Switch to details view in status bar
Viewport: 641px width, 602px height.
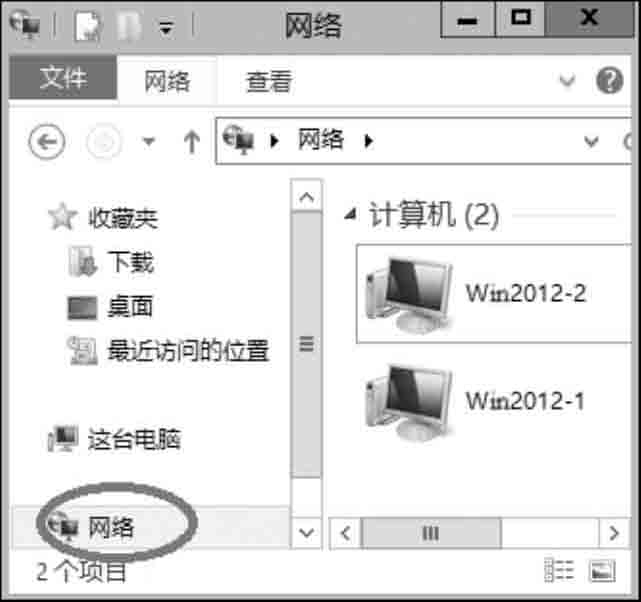coord(559,570)
